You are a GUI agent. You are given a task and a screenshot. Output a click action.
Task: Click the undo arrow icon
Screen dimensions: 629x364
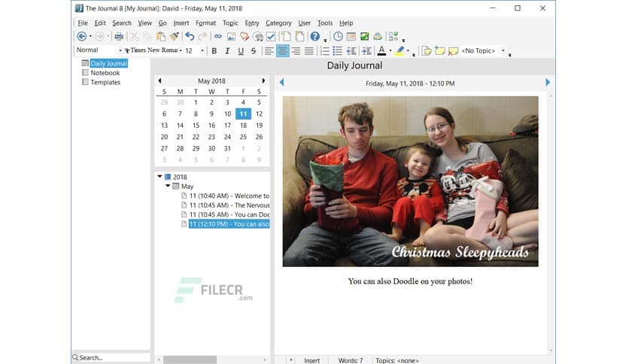pyautogui.click(x=190, y=37)
